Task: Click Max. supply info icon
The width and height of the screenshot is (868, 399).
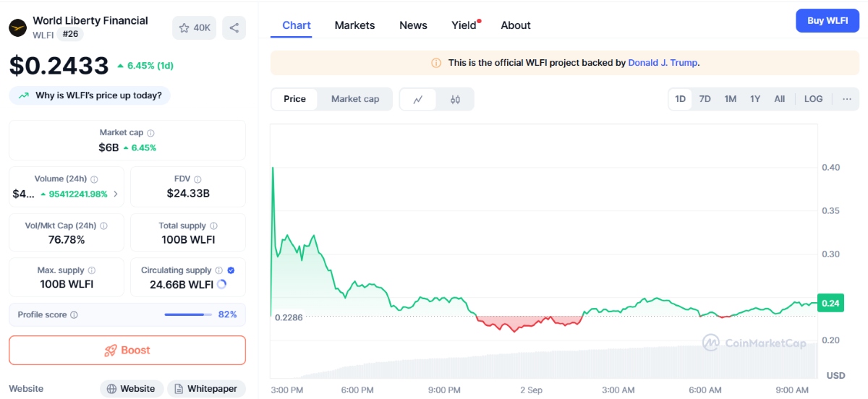Action: click(91, 270)
